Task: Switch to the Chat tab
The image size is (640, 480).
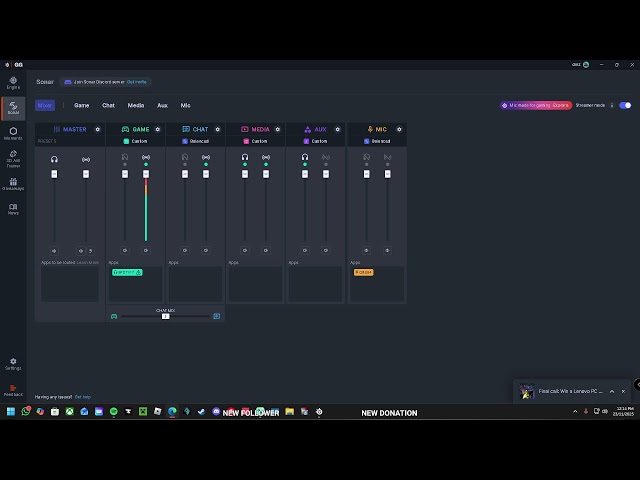Action: pos(108,105)
